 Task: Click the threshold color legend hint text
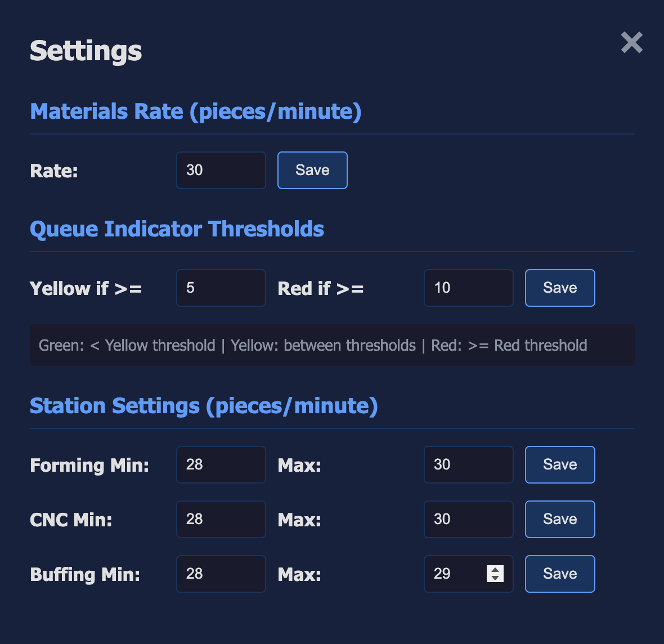pyautogui.click(x=313, y=345)
